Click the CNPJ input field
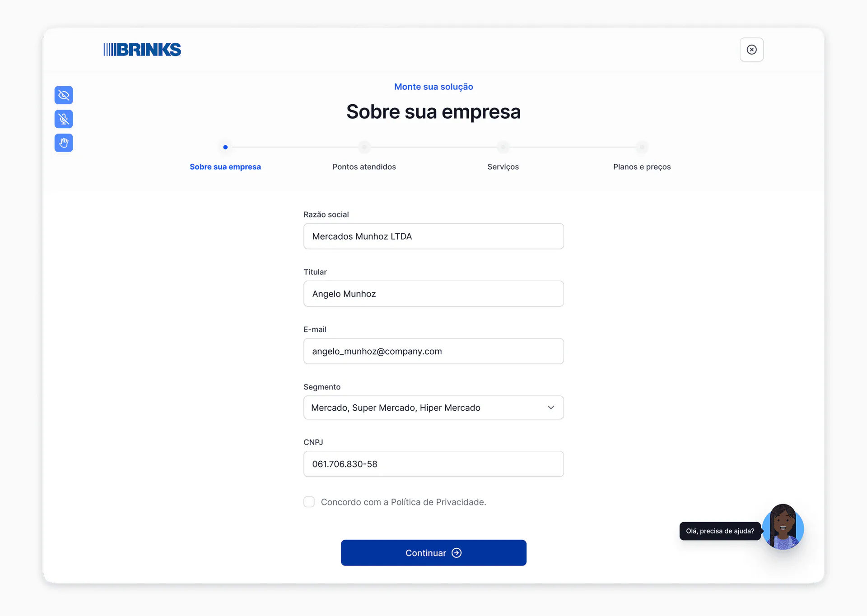Screen dimensions: 867x616 point(433,464)
